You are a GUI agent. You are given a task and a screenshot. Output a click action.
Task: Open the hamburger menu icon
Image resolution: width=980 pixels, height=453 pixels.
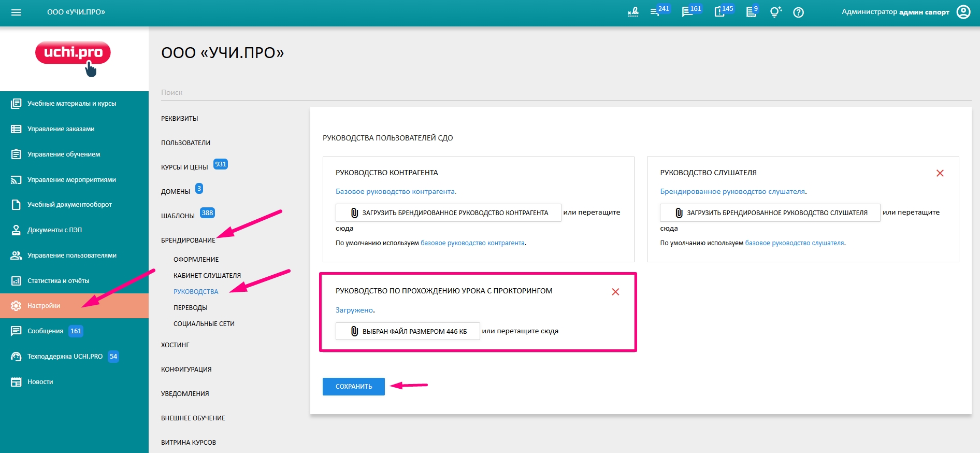16,12
